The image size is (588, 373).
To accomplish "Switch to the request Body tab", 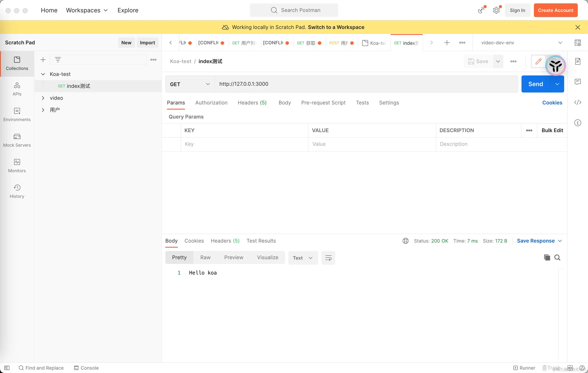I will pos(284,103).
